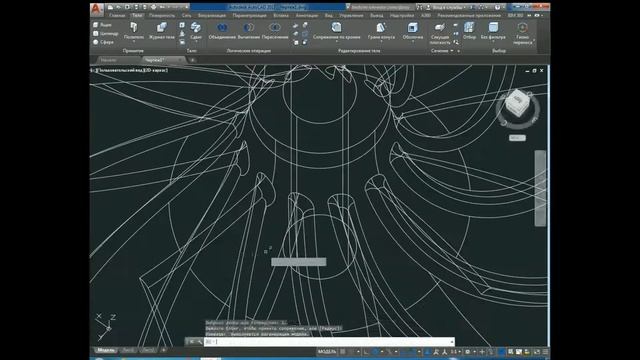Select the Цилиндр (Cylinder) primitive
Image resolution: width=640 pixels, height=360 pixels.
[106, 33]
